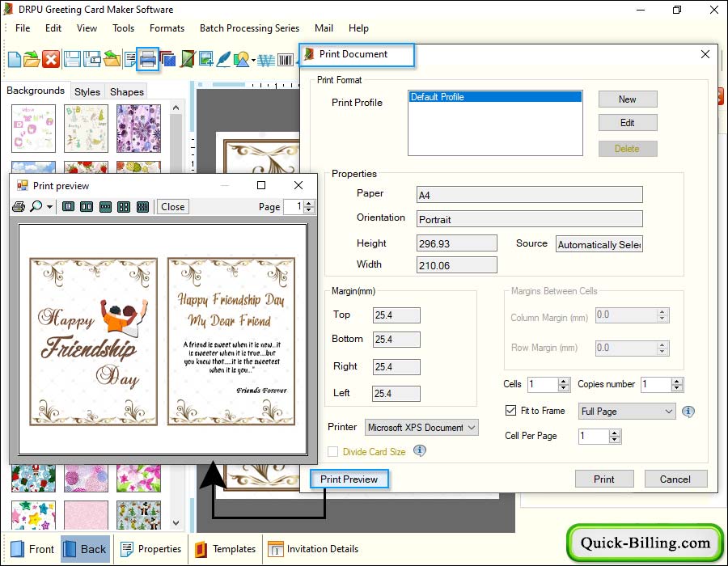Switch to the Back card side
Screen dimensions: 728x566
pyautogui.click(x=85, y=549)
